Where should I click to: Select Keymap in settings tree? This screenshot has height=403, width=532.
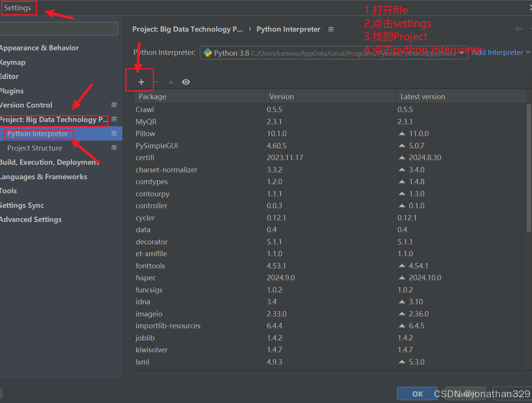[13, 62]
